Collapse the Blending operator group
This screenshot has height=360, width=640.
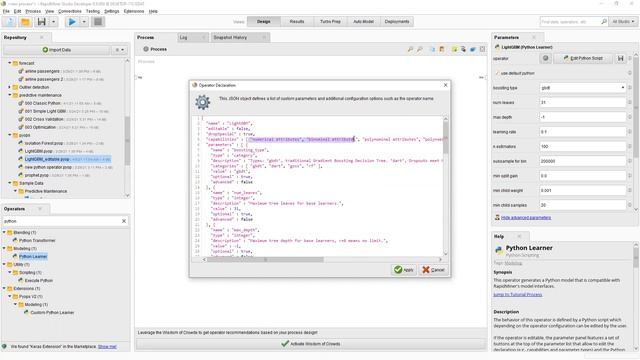pyautogui.click(x=4, y=232)
